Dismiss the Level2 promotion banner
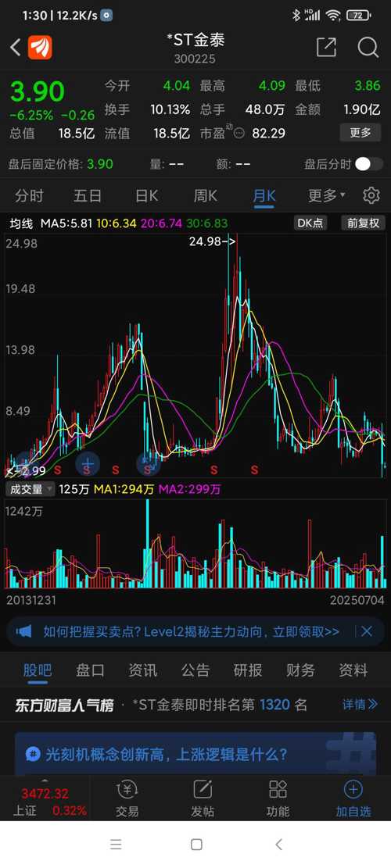 click(x=367, y=631)
